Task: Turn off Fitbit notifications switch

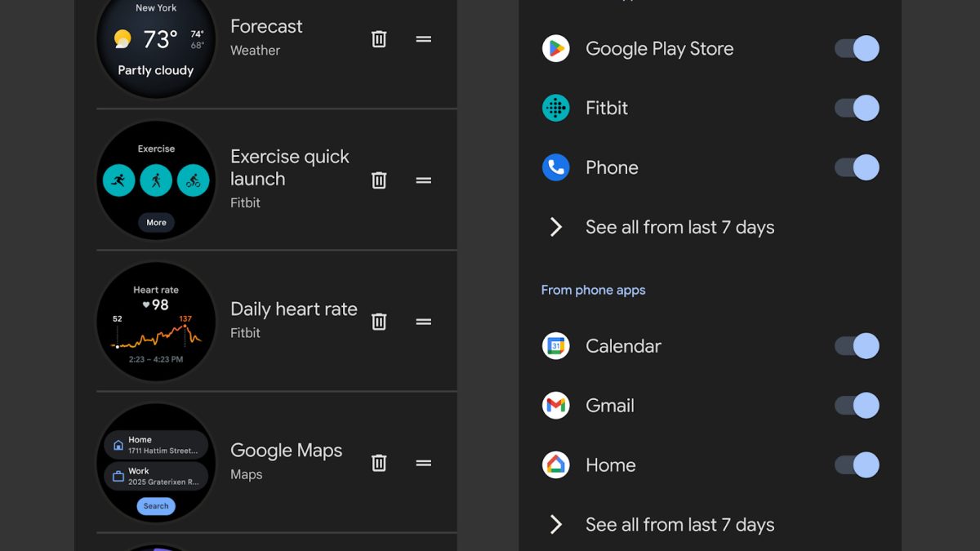Action: click(857, 108)
